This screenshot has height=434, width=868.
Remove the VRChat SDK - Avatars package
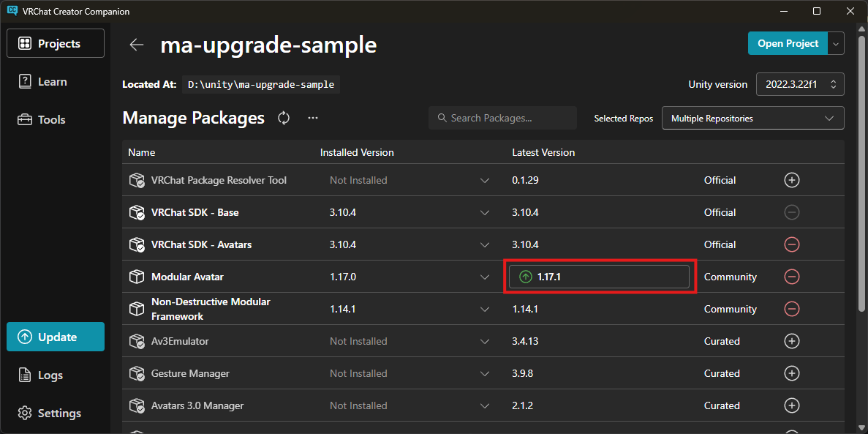(792, 244)
